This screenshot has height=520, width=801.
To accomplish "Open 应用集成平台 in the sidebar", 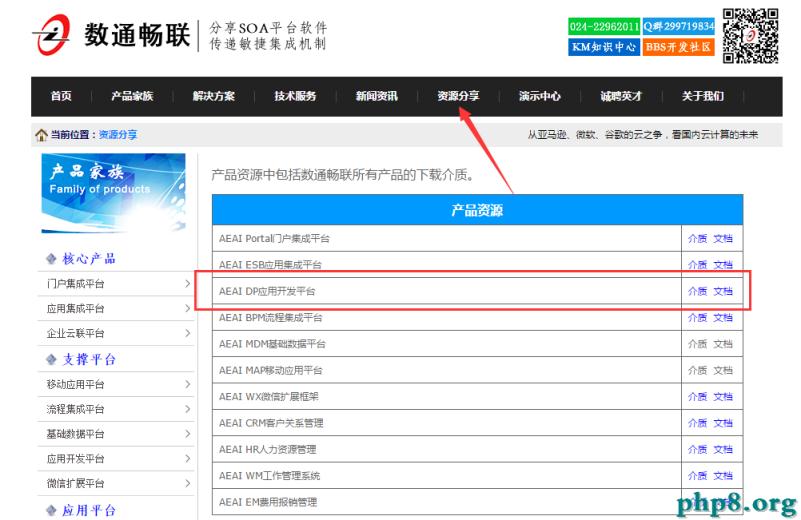I will pyautogui.click(x=76, y=309).
